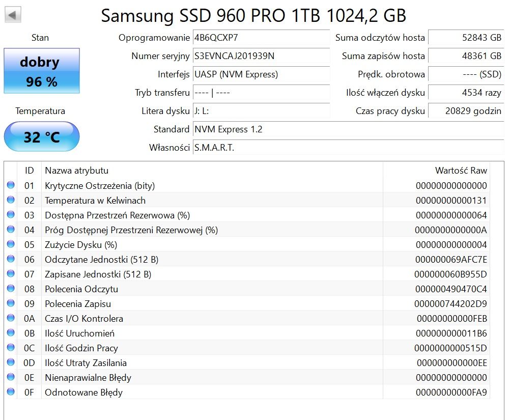Click the status orb for Zużycie Dysku

(11, 244)
